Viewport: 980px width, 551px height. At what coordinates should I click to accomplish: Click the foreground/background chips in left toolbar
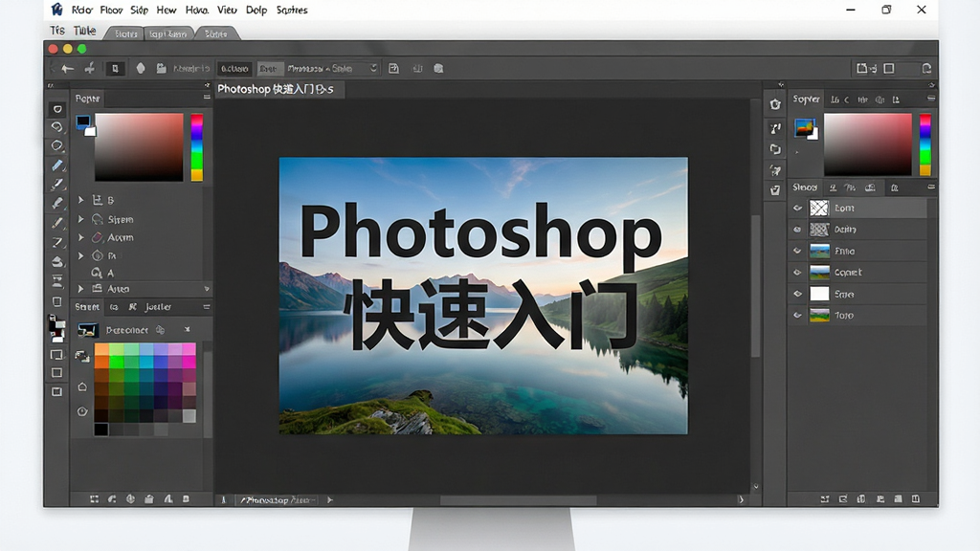(56, 329)
